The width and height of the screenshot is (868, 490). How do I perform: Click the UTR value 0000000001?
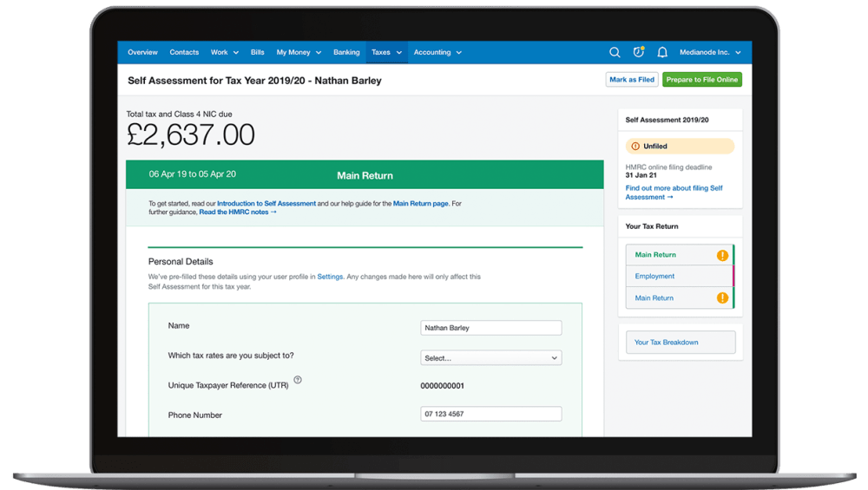(x=443, y=386)
